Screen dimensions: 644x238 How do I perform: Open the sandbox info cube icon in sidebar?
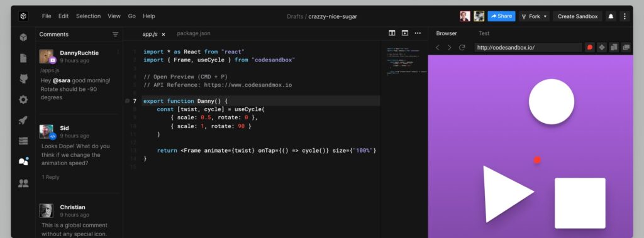tap(23, 37)
